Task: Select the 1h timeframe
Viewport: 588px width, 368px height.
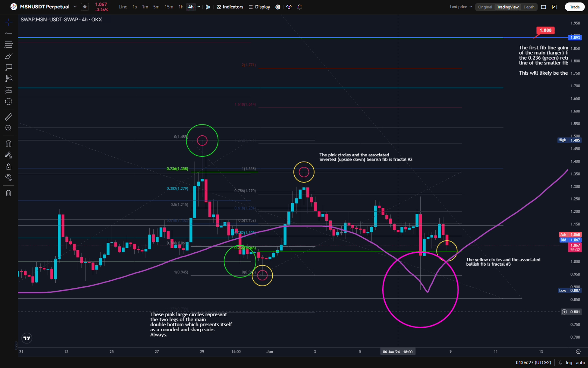Action: click(x=181, y=7)
